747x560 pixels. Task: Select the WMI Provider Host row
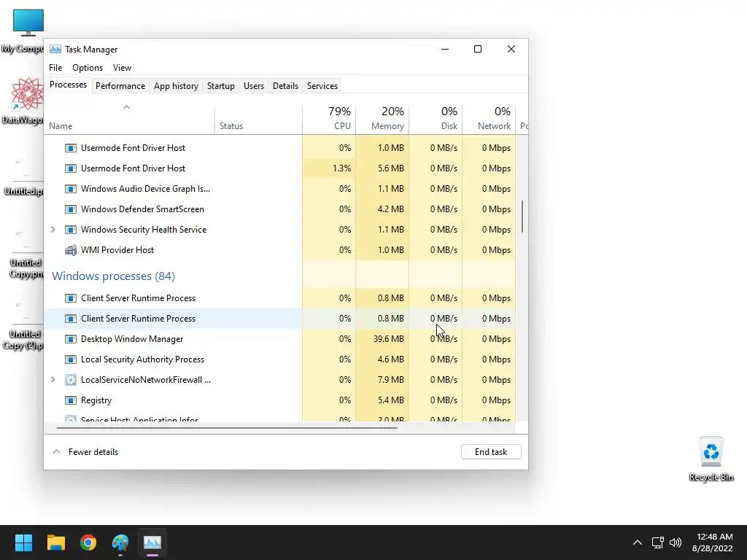pyautogui.click(x=280, y=250)
